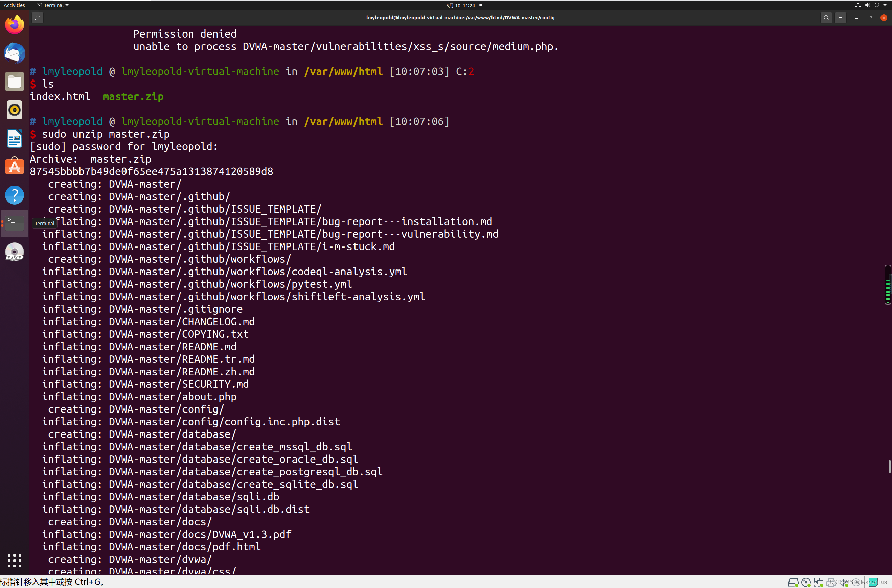The height and width of the screenshot is (588, 892).
Task: Click the line for DVWA-master/.gitignore
Action: [x=142, y=309]
